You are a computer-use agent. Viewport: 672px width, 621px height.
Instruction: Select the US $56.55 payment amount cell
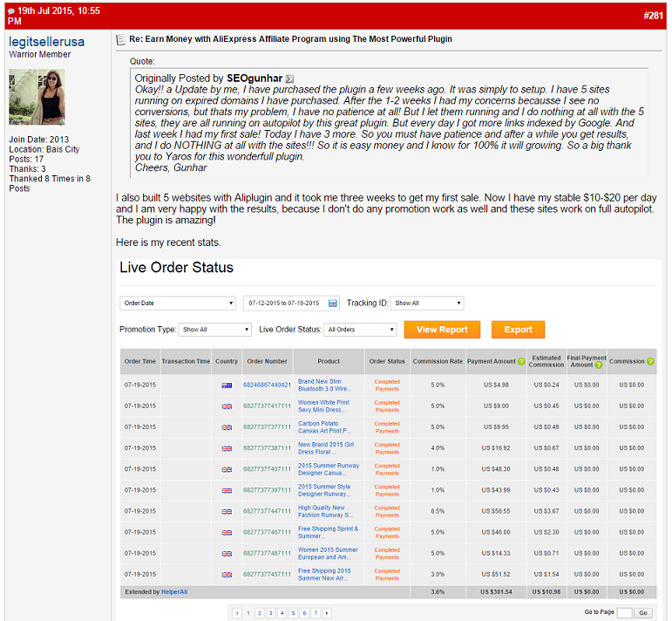click(x=496, y=511)
